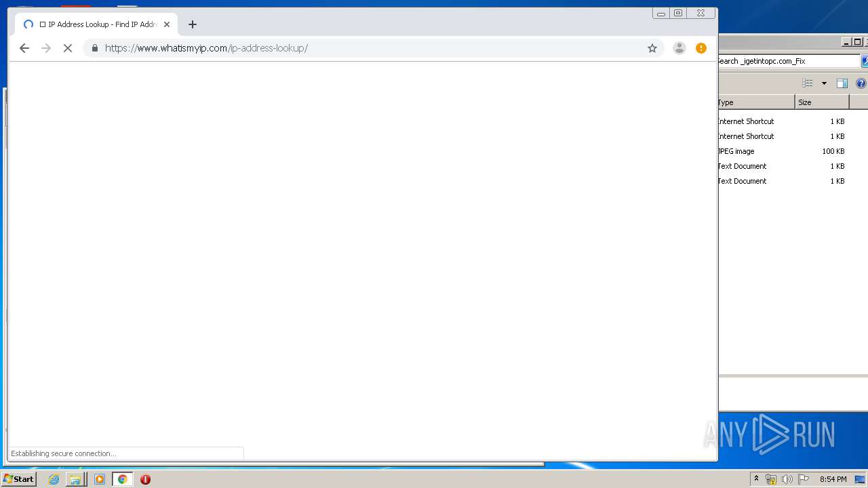
Task: Open Windows Media Player from the taskbar
Action: pos(100,479)
